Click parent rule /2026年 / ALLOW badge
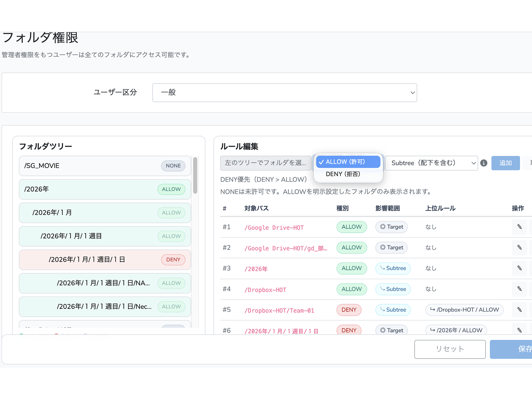 click(456, 330)
